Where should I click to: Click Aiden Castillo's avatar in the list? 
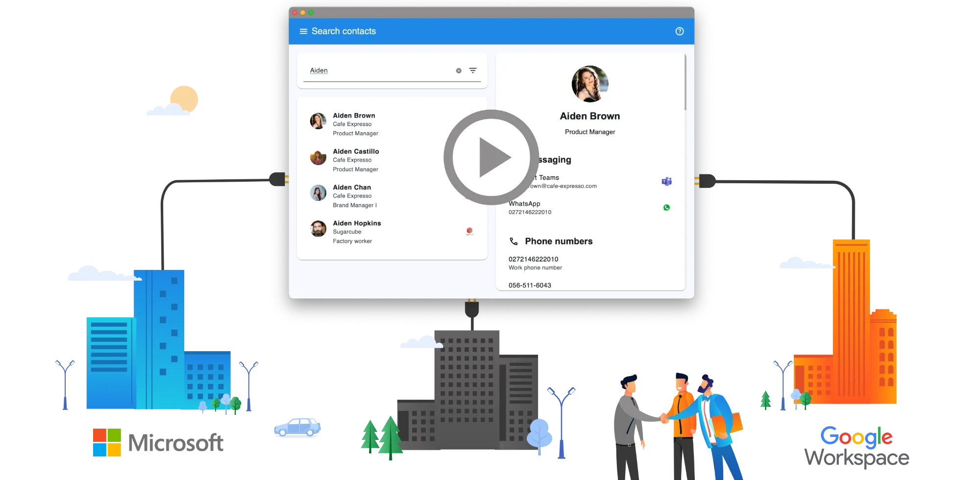[318, 157]
